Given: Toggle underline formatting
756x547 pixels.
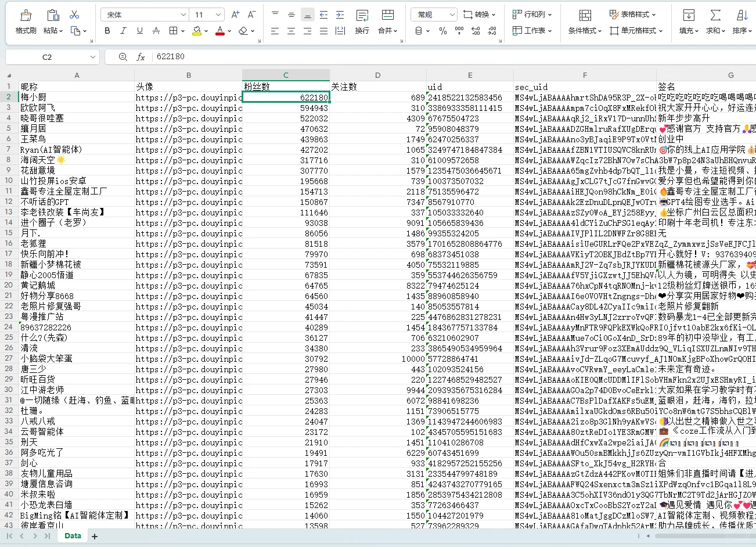Looking at the screenshot, I should tap(139, 31).
